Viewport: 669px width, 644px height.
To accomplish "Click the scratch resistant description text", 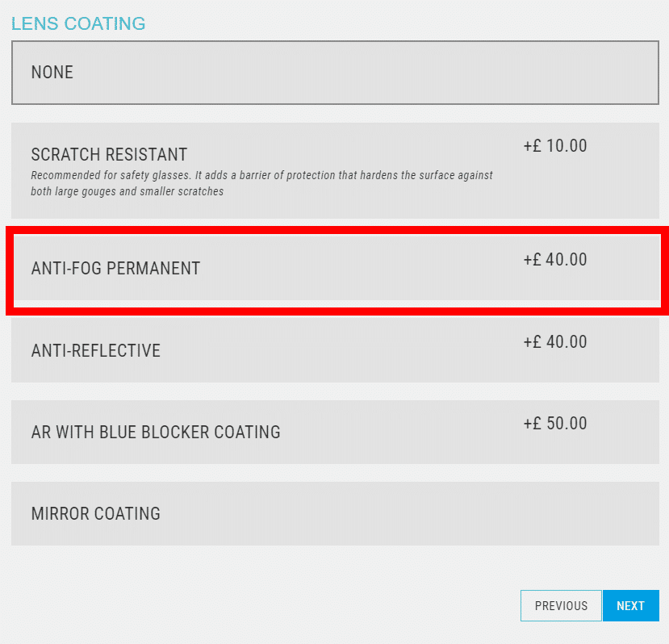I will tap(261, 183).
